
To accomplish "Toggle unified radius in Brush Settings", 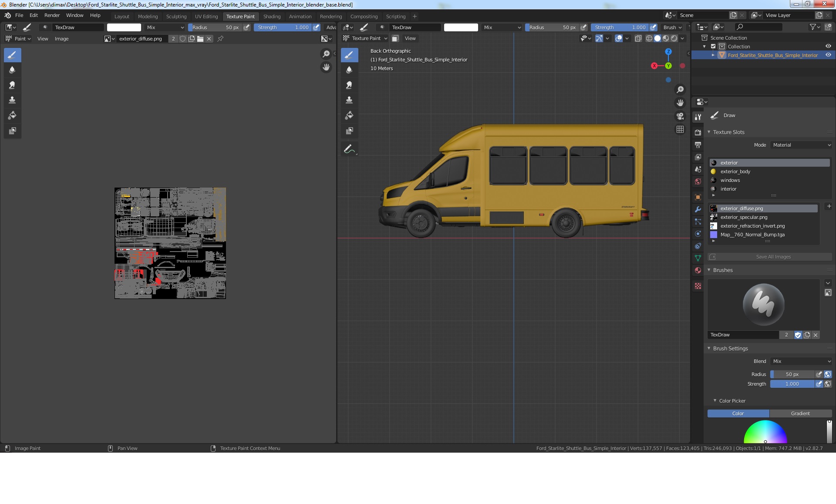I will (x=828, y=374).
